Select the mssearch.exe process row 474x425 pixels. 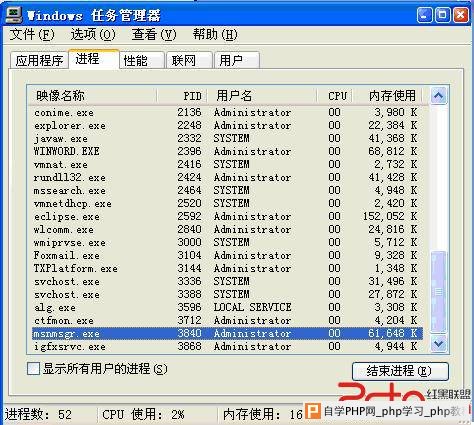227,190
